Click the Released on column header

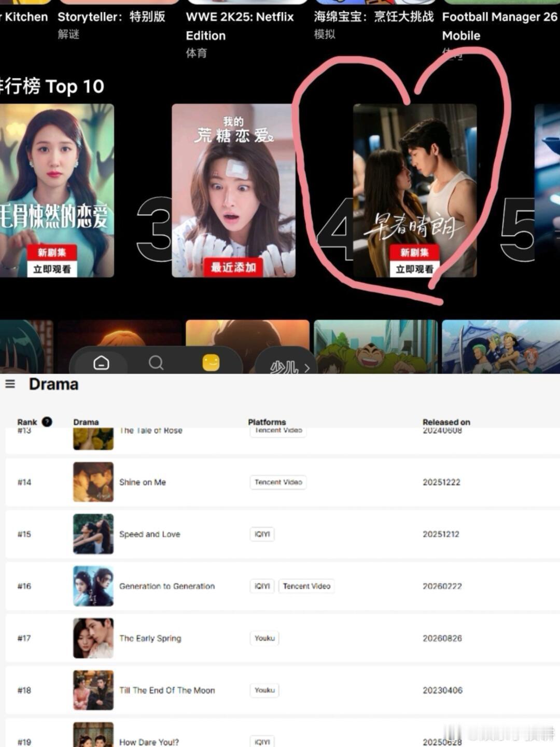click(446, 422)
